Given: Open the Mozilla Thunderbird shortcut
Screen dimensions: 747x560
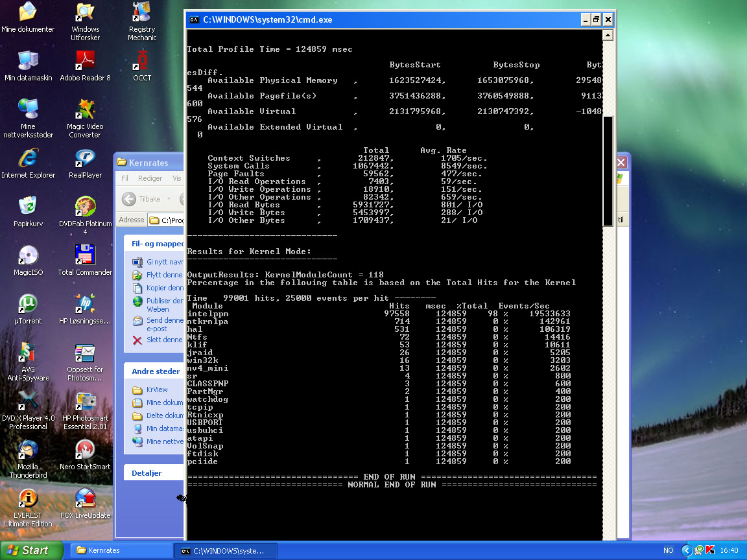Looking at the screenshot, I should pos(28,450).
